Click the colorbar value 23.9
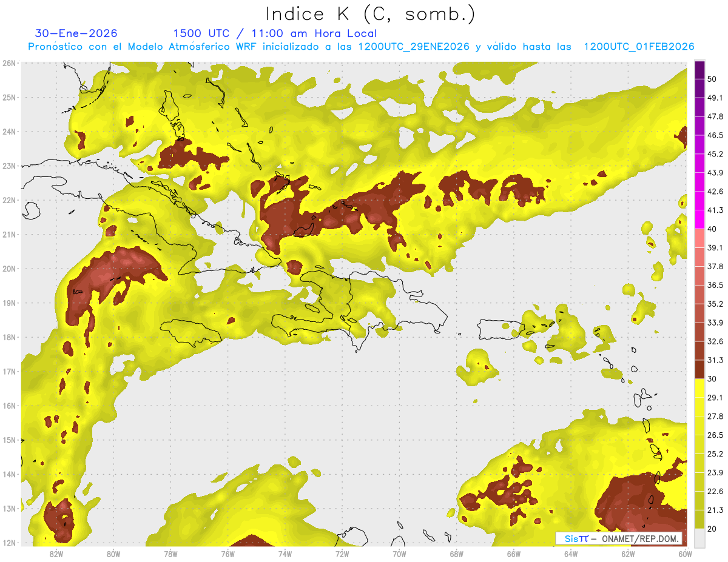728x562 pixels. pyautogui.click(x=715, y=472)
